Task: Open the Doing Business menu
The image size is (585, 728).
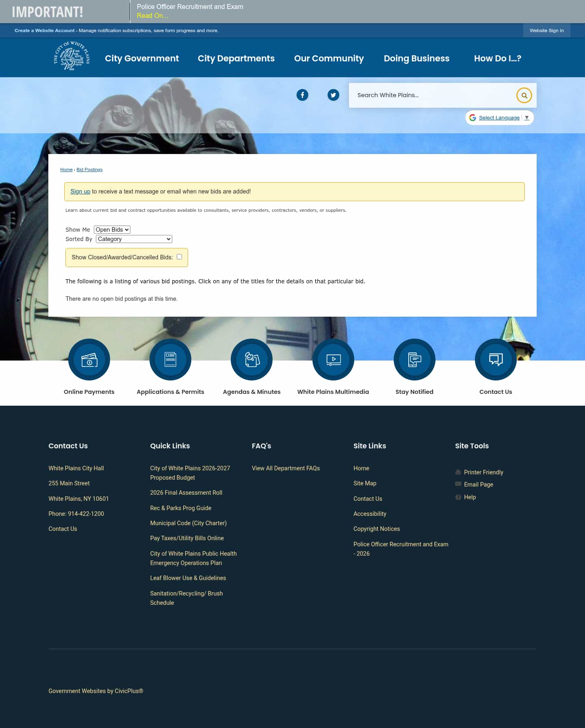Action: point(416,58)
